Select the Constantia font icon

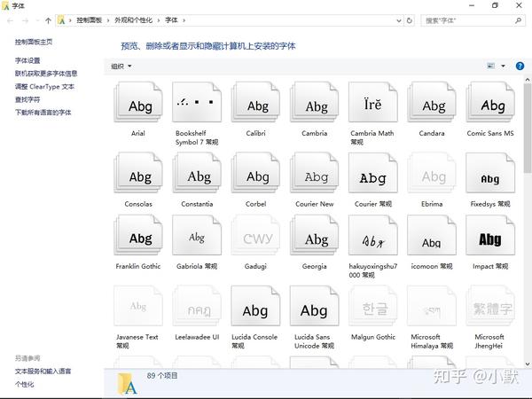click(197, 173)
